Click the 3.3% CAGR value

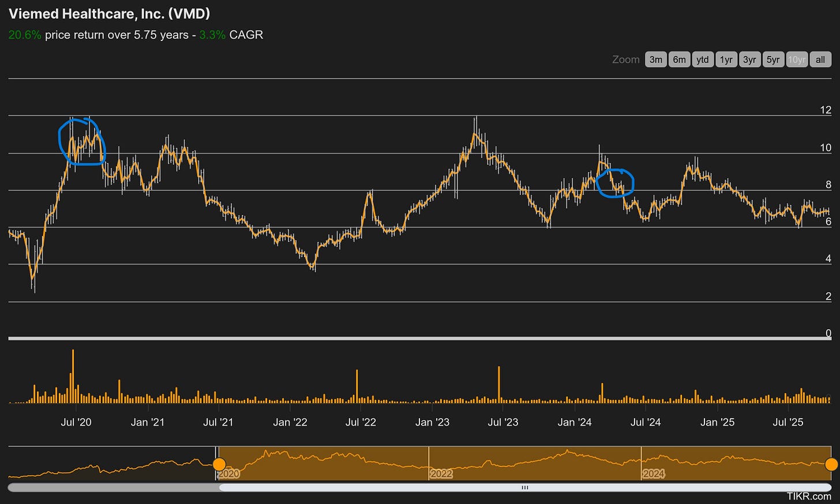tap(212, 35)
